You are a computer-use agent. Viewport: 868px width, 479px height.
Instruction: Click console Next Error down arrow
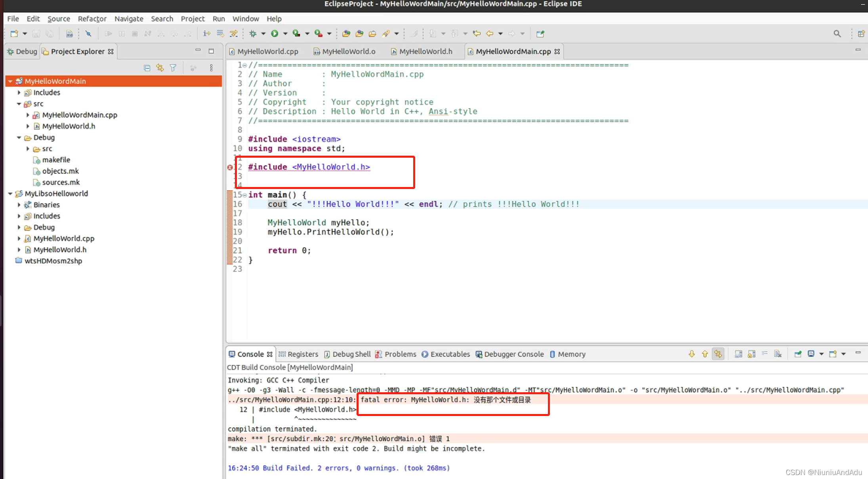692,354
